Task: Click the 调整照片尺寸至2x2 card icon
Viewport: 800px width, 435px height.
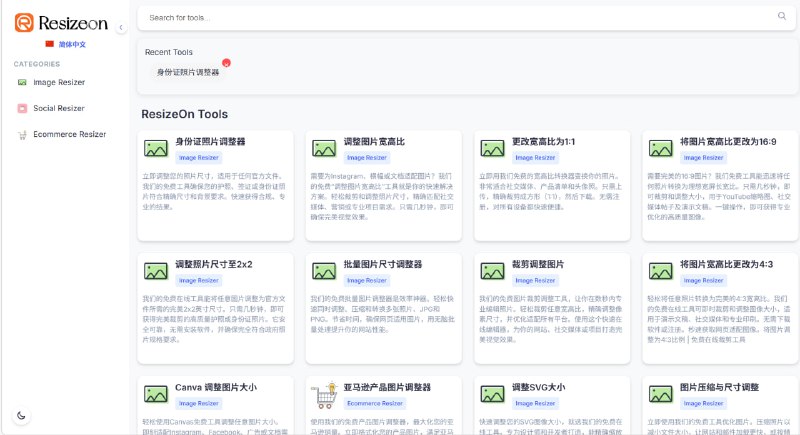Action: point(156,271)
